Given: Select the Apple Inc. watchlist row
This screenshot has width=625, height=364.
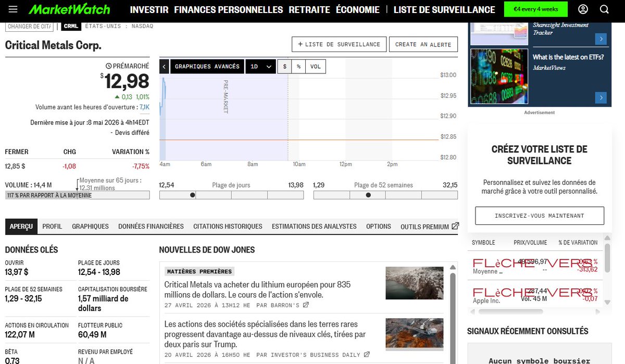Looking at the screenshot, I should pyautogui.click(x=535, y=295).
